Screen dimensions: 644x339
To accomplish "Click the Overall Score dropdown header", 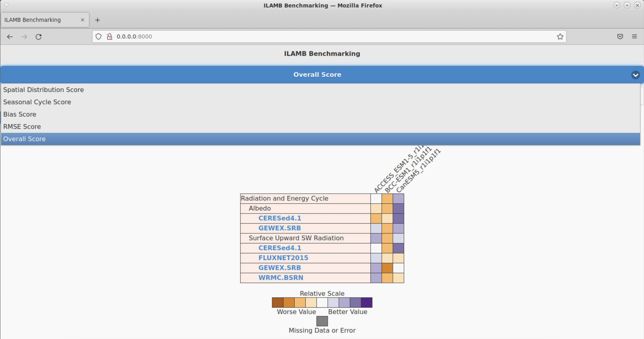I will [x=322, y=74].
